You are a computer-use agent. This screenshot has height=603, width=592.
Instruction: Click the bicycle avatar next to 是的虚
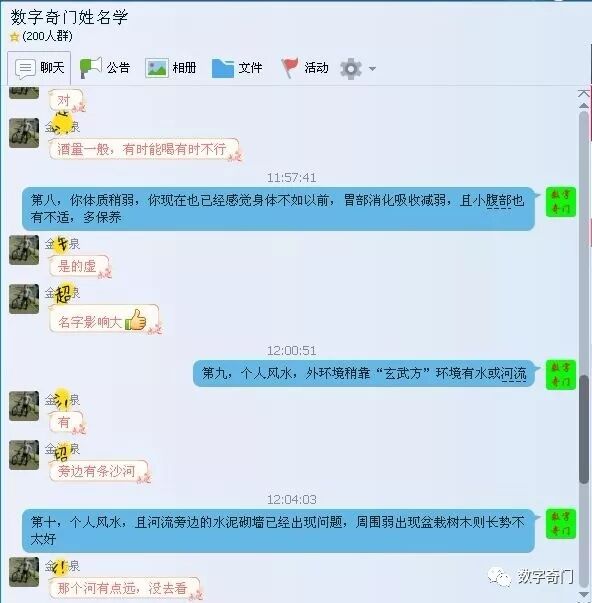point(24,250)
